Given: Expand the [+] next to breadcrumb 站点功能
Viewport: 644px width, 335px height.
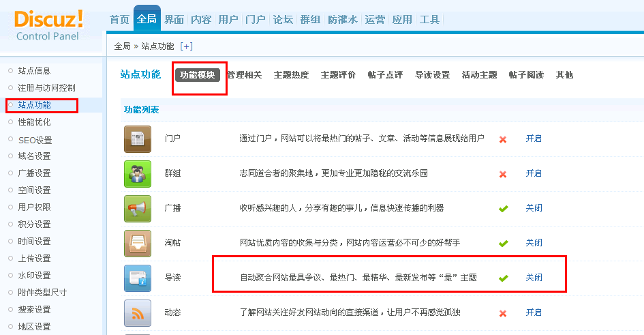Looking at the screenshot, I should click(x=186, y=46).
